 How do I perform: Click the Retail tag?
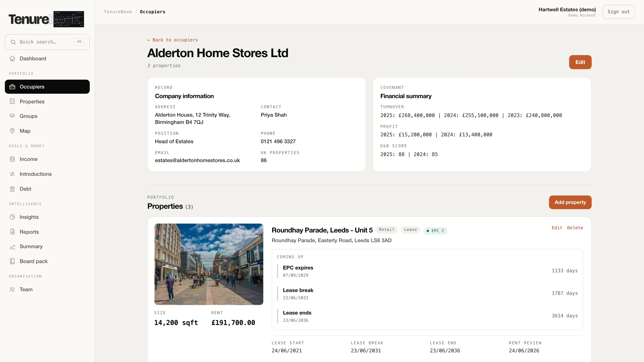(x=386, y=230)
